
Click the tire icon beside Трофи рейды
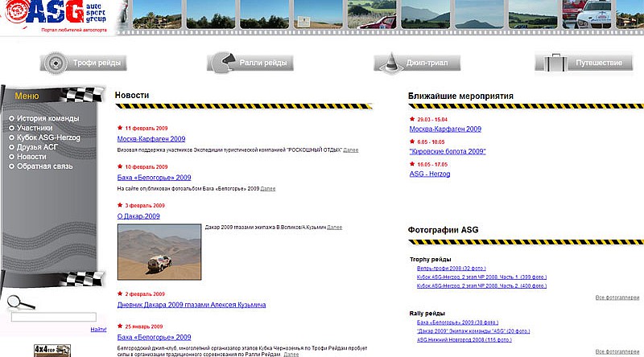(54, 63)
